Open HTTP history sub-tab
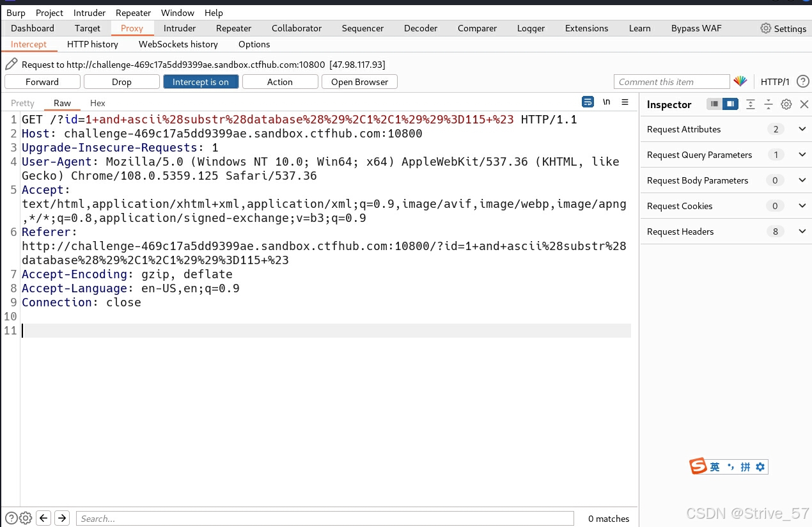 [93, 44]
